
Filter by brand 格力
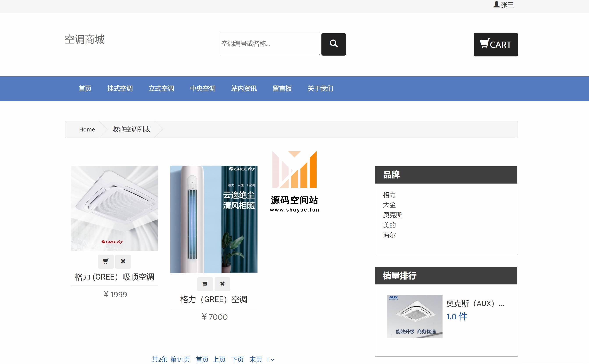pos(389,195)
